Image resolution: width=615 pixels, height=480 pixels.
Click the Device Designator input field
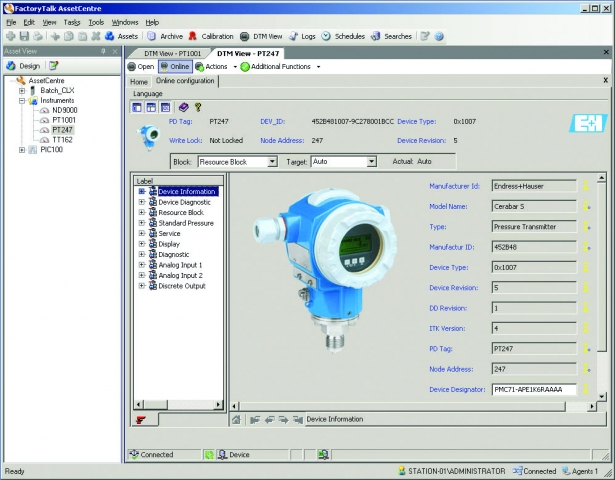[x=534, y=389]
